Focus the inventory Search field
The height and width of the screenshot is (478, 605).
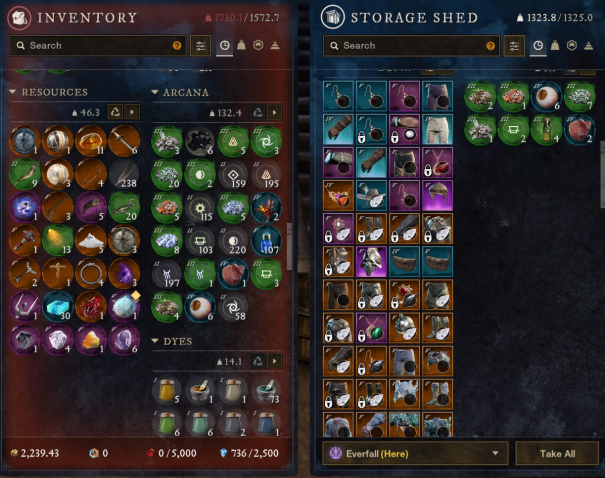pyautogui.click(x=98, y=46)
